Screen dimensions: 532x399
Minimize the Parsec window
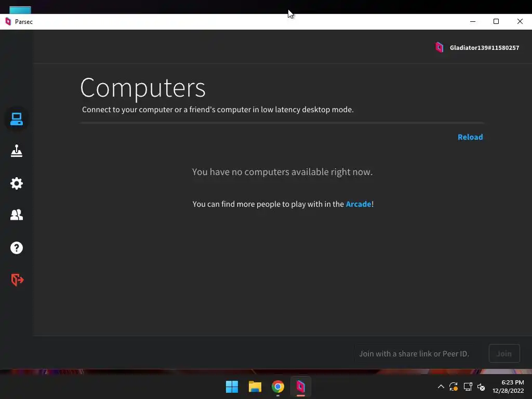(473, 21)
